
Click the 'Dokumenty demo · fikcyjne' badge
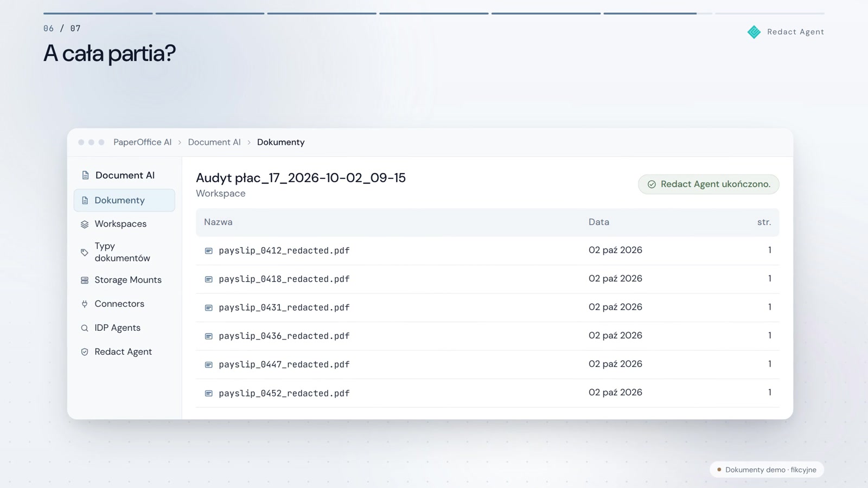[767, 470]
